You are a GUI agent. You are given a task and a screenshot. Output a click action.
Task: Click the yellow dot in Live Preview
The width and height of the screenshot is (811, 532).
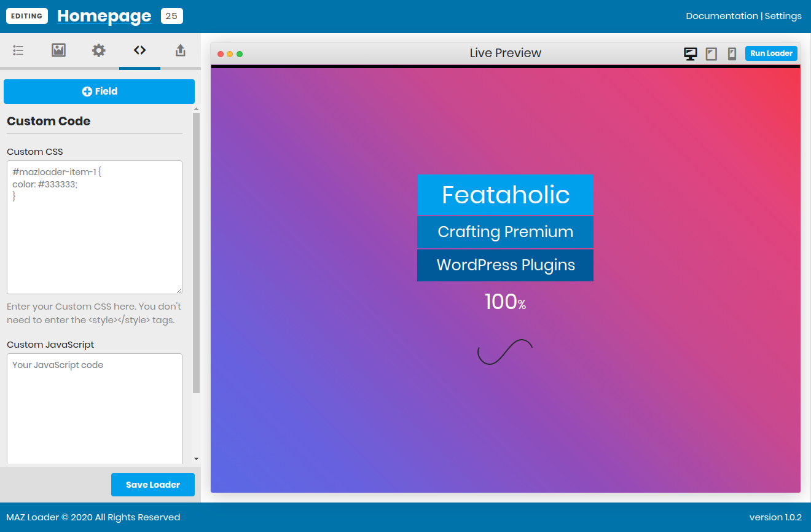click(x=230, y=54)
